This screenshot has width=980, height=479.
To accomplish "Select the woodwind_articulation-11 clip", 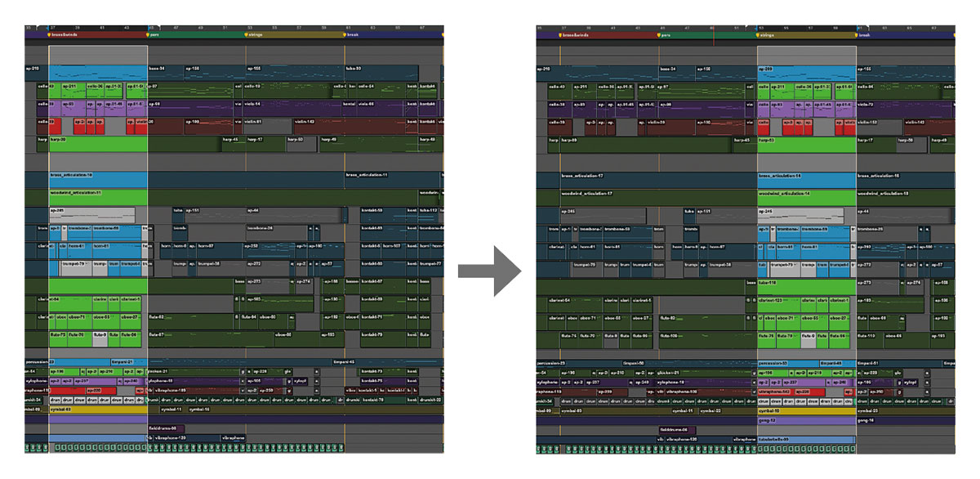I will tap(98, 197).
